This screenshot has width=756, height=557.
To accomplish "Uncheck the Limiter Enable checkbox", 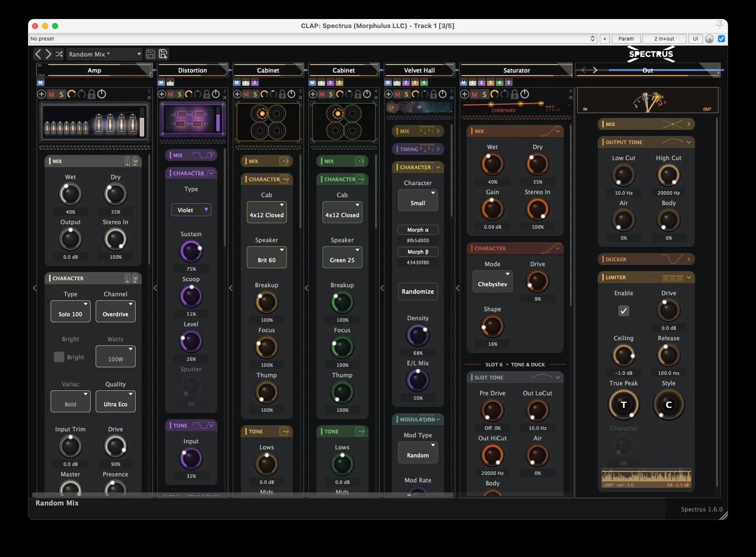I will point(624,311).
